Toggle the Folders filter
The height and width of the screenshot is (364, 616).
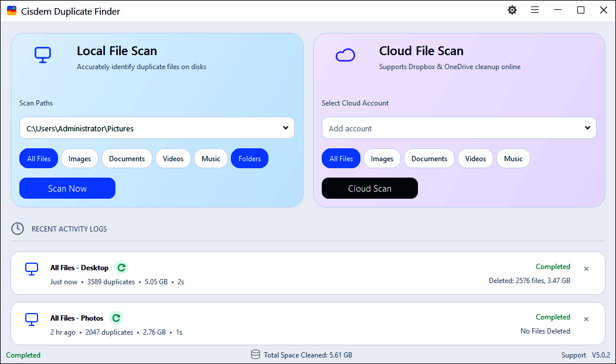[x=250, y=158]
